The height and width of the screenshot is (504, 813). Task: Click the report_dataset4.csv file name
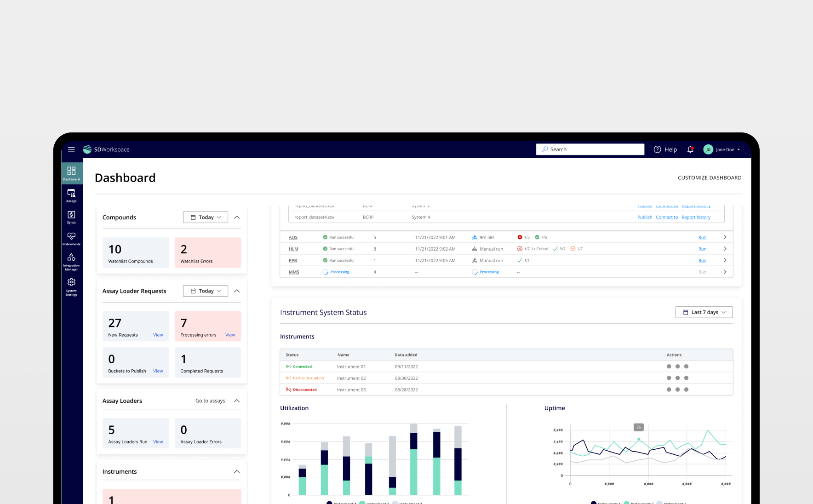coord(315,217)
